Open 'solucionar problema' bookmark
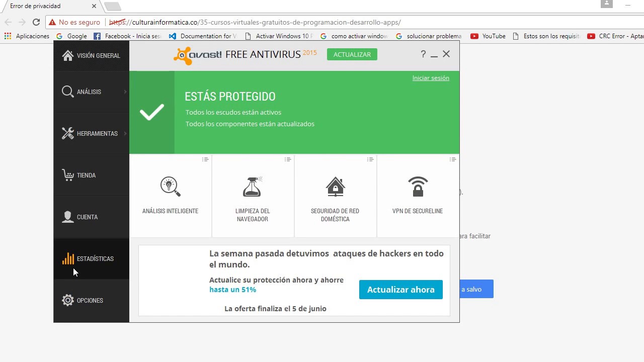The height and width of the screenshot is (362, 644). point(429,36)
